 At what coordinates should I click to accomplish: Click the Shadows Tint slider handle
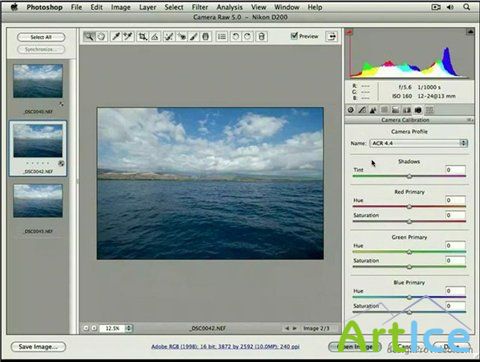pyautogui.click(x=409, y=176)
